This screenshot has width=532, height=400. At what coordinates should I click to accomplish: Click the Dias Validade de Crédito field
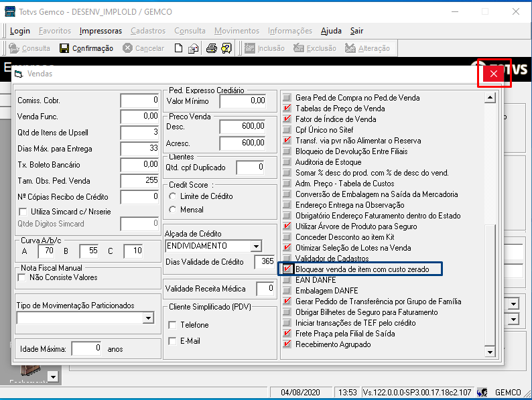coord(265,261)
